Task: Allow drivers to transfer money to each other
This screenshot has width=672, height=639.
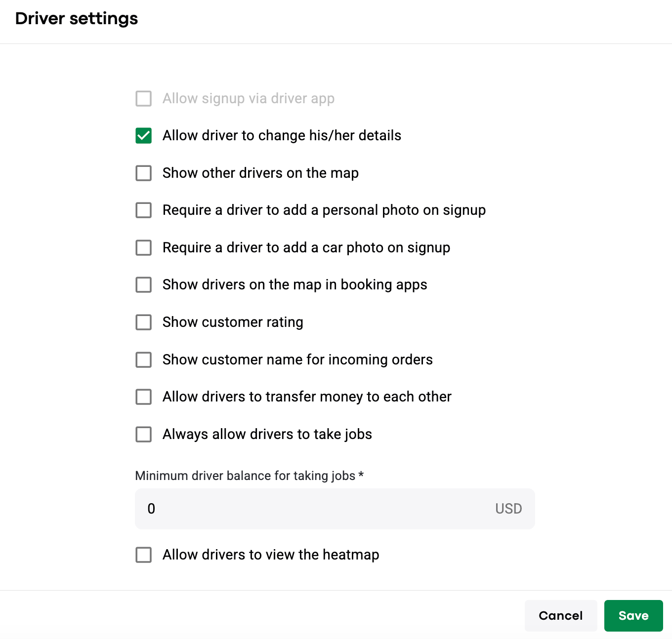Action: (x=144, y=397)
